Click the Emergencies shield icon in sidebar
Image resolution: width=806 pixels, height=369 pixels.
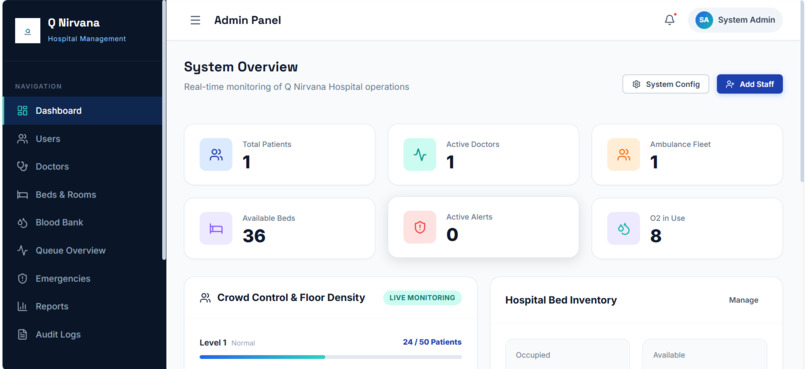(x=22, y=279)
